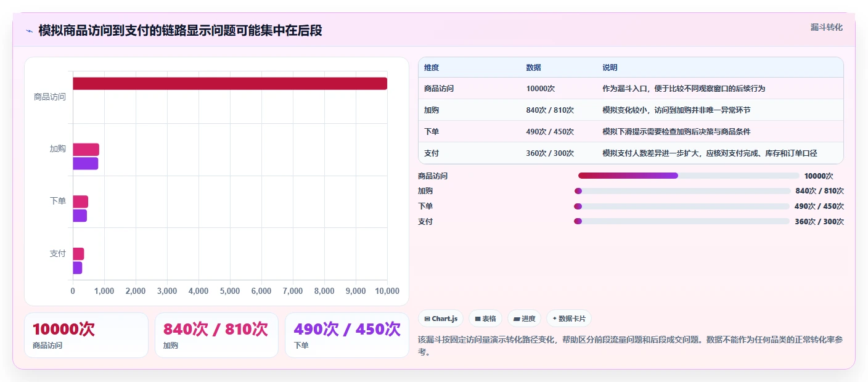The height and width of the screenshot is (382, 868).
Task: Click the 支付 progress bar
Action: click(x=682, y=221)
